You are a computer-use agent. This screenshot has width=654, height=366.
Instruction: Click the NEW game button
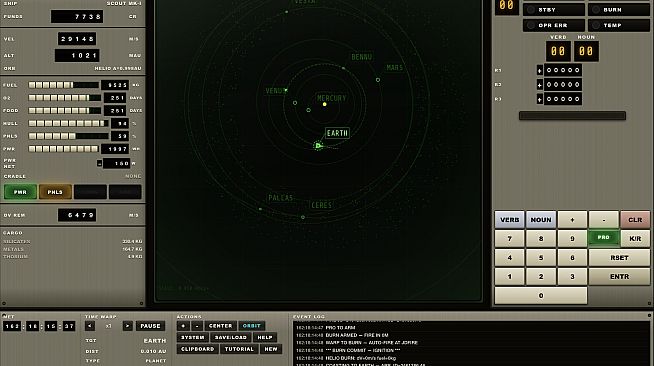pos(271,349)
